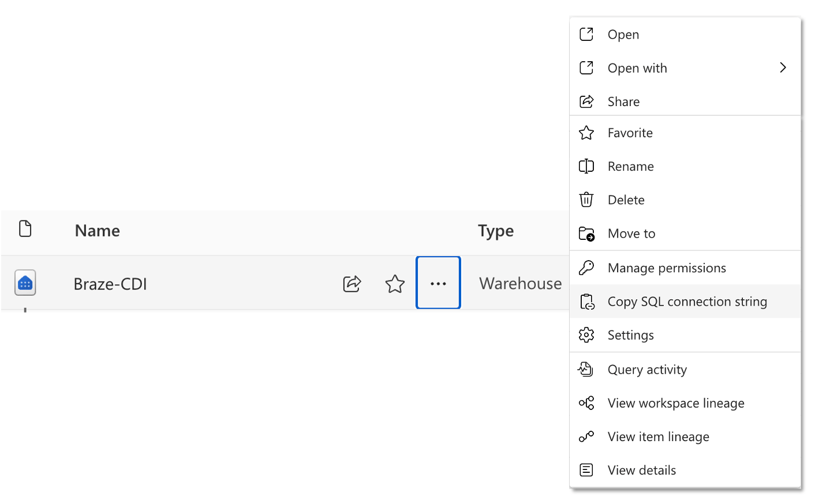Click the View workspace lineage nodes icon
This screenshot has height=504, width=815.
click(586, 403)
